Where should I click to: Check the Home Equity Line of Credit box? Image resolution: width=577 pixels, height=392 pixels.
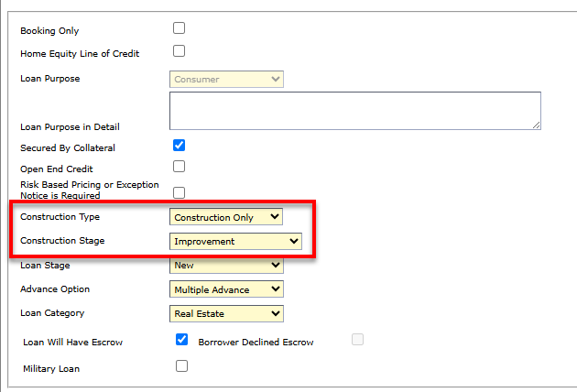tap(180, 51)
